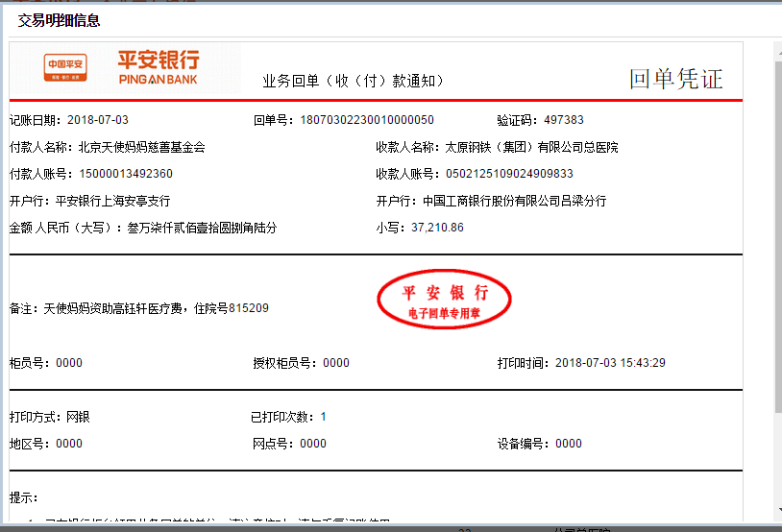This screenshot has width=782, height=532.
Task: Click the 柜员号 value 0000
Action: tap(69, 363)
